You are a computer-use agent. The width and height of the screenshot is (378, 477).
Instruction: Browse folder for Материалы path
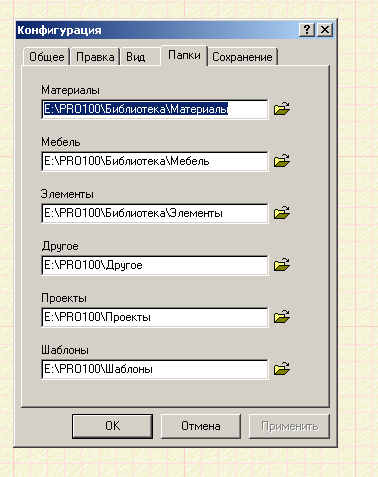(282, 109)
